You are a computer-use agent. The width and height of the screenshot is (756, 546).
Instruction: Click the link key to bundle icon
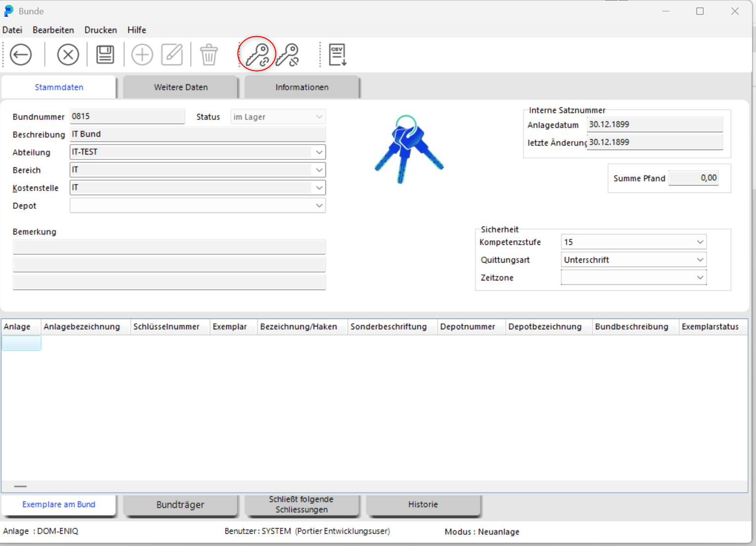(257, 54)
